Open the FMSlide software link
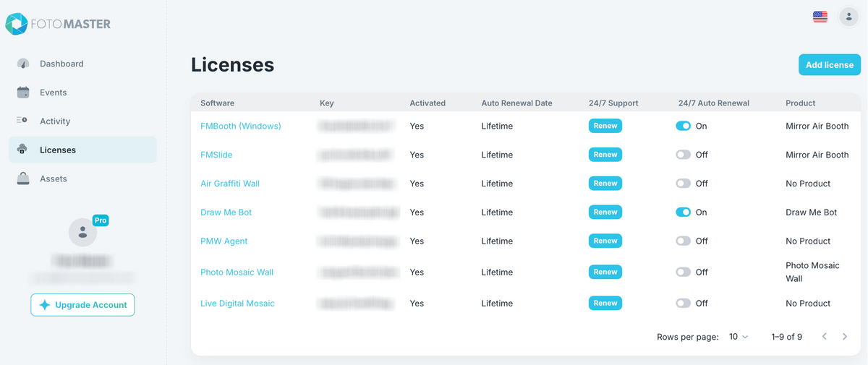868x365 pixels. pyautogui.click(x=216, y=155)
